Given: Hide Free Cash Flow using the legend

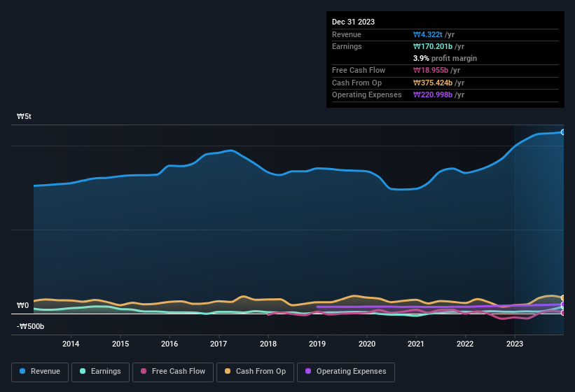Looking at the screenshot, I should (x=173, y=371).
